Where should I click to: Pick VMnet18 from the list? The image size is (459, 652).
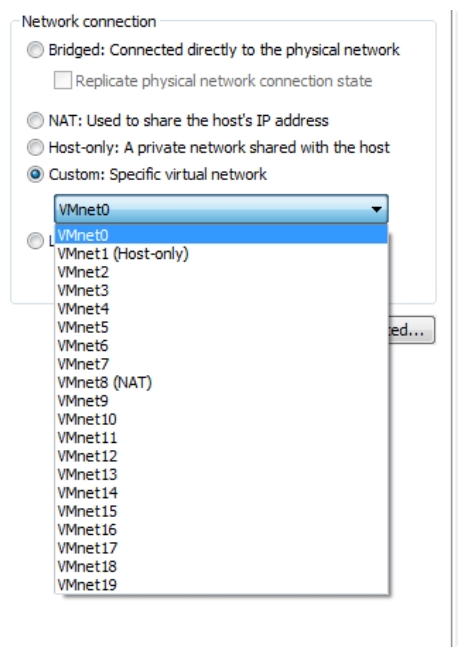[x=221, y=566]
